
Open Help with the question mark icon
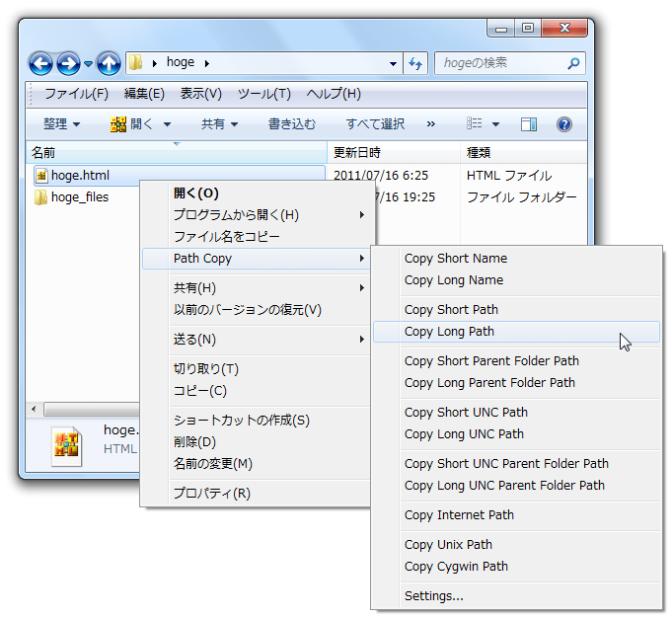(x=564, y=124)
